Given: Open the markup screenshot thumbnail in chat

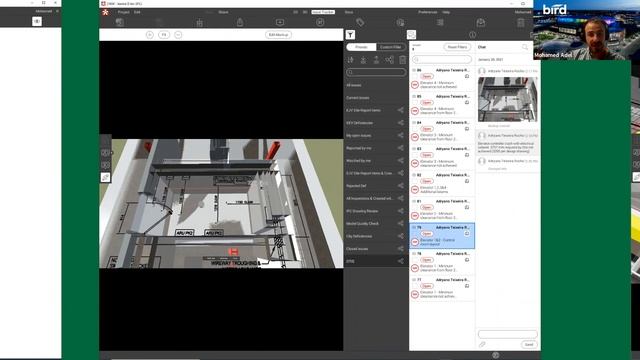Looking at the screenshot, I should (508, 99).
